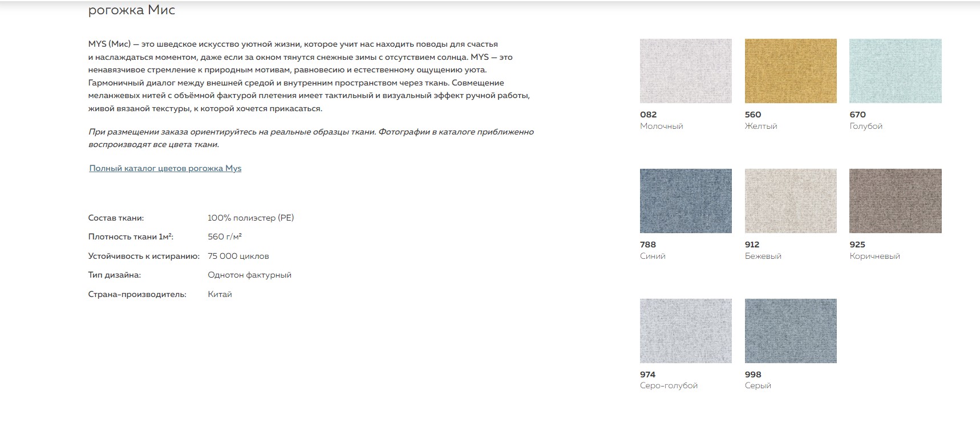Image resolution: width=980 pixels, height=423 pixels.
Task: Click the 'Коричневый' color name
Action: point(875,256)
